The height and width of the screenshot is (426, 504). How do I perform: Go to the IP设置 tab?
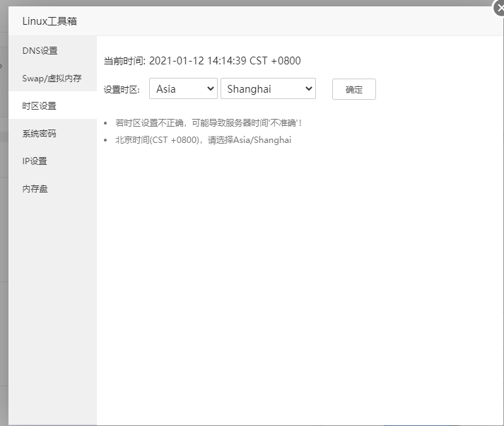pyautogui.click(x=53, y=161)
